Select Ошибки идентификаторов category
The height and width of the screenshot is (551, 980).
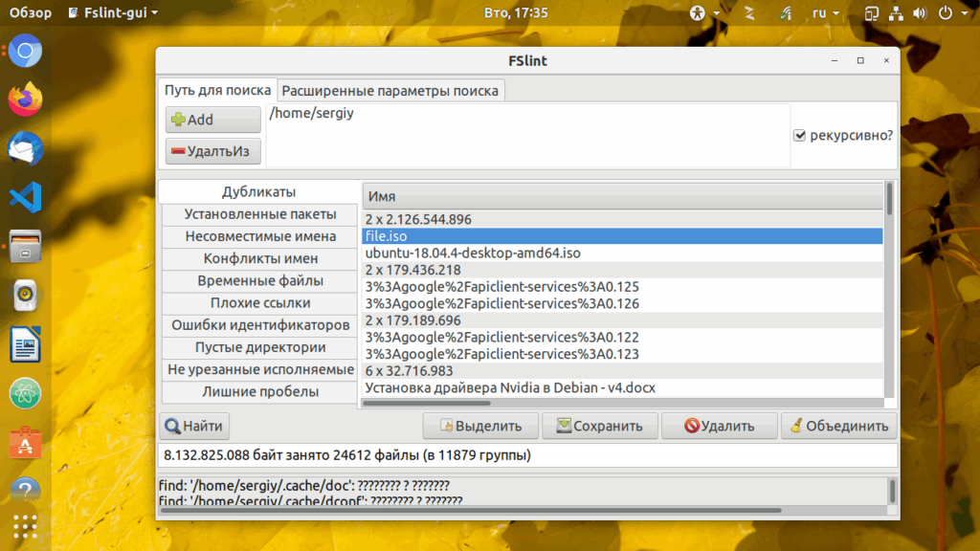260,325
